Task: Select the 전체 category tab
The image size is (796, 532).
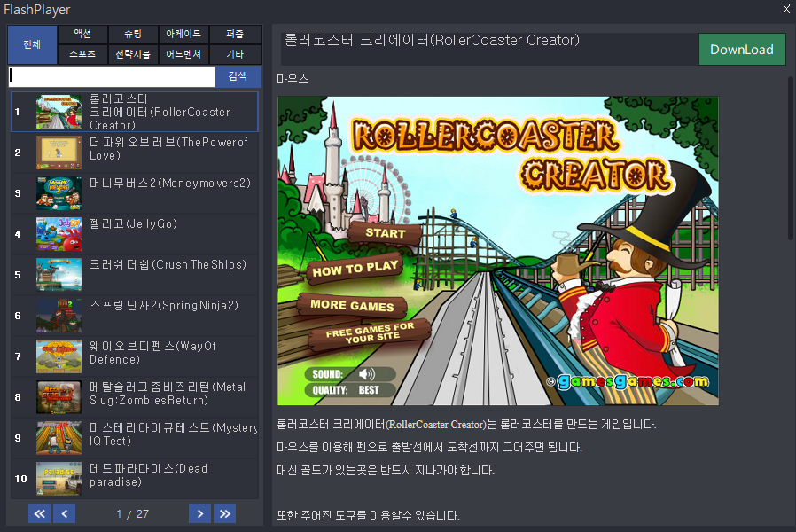Action: click(x=32, y=44)
